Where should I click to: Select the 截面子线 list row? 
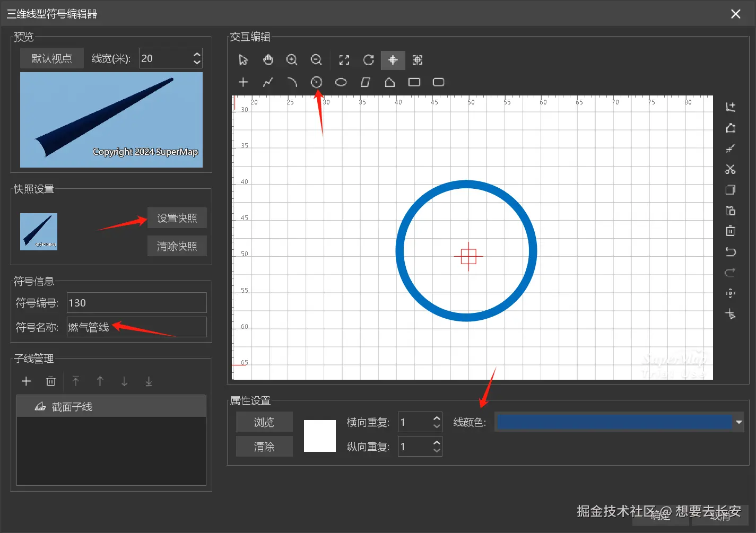(x=111, y=406)
